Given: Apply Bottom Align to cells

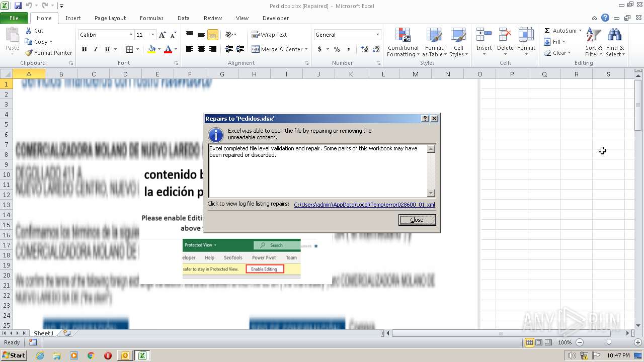Looking at the screenshot, I should tap(213, 35).
